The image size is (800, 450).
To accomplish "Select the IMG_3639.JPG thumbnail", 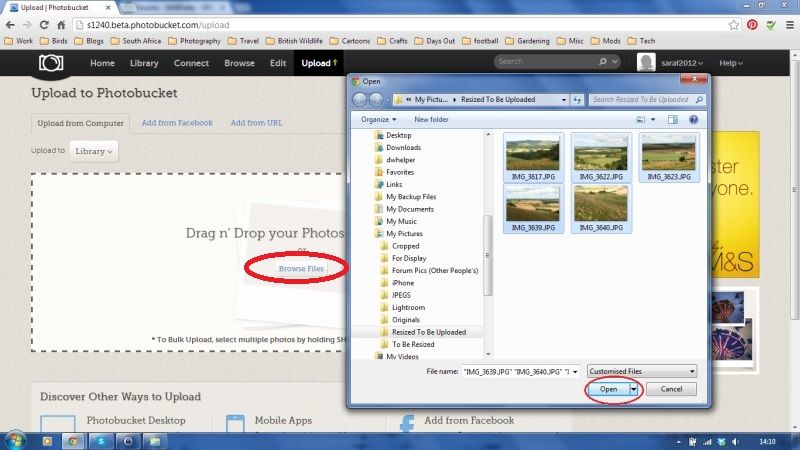I will [533, 208].
